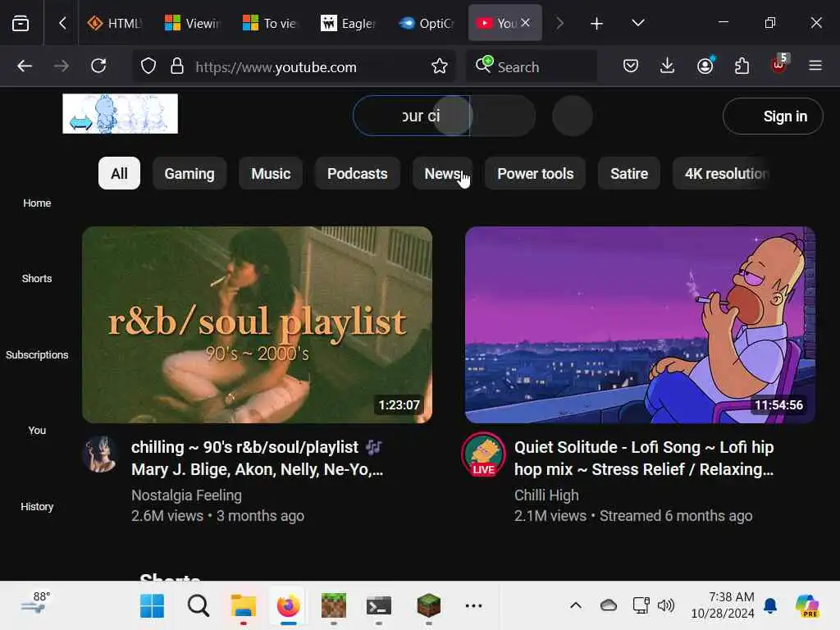This screenshot has width=840, height=630.
Task: Select the Music filter chip
Action: 271,174
